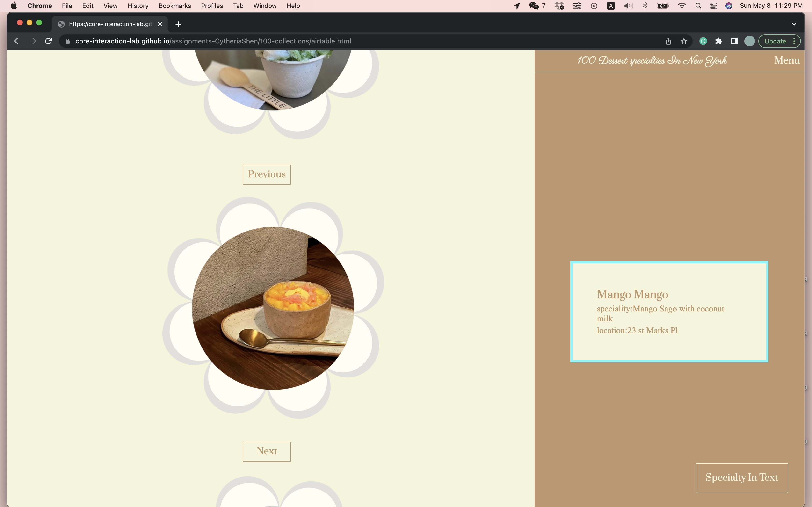Click the browser Forward arrow
Viewport: 812px width, 507px height.
pyautogui.click(x=33, y=41)
